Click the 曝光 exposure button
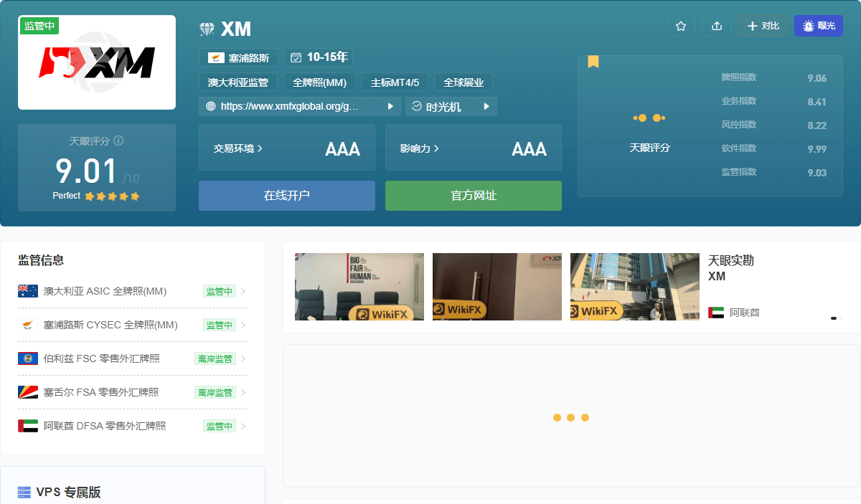Screen dimensions: 861x504 [819, 26]
